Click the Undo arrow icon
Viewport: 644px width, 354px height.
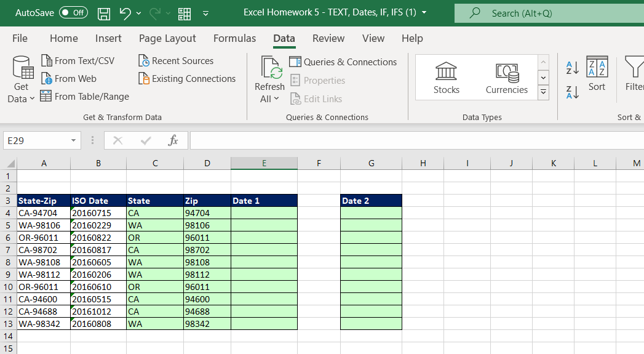tap(125, 13)
